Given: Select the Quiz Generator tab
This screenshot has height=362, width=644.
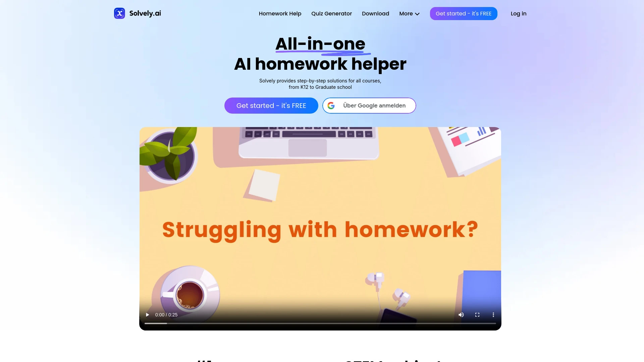Looking at the screenshot, I should (x=331, y=13).
